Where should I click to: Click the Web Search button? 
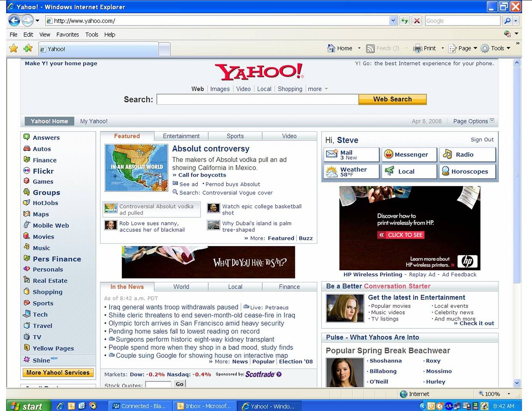[x=392, y=99]
